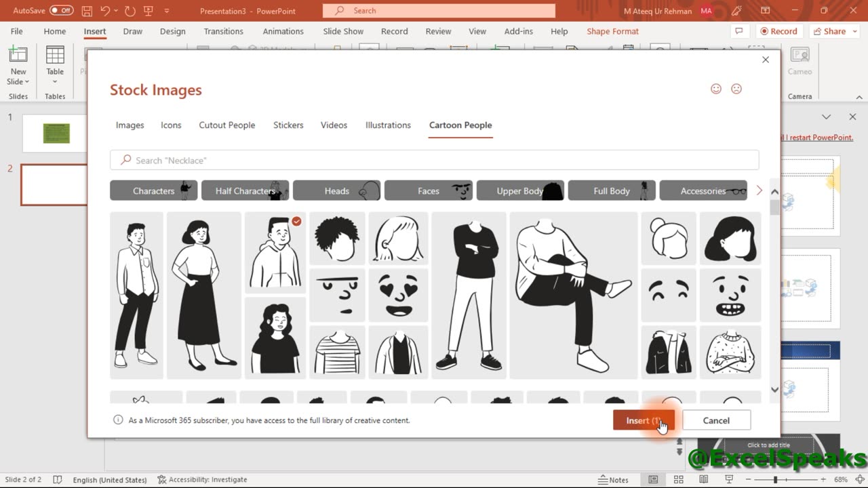Viewport: 868px width, 488px height.
Task: Click the Undo arrow icon
Action: point(105,11)
